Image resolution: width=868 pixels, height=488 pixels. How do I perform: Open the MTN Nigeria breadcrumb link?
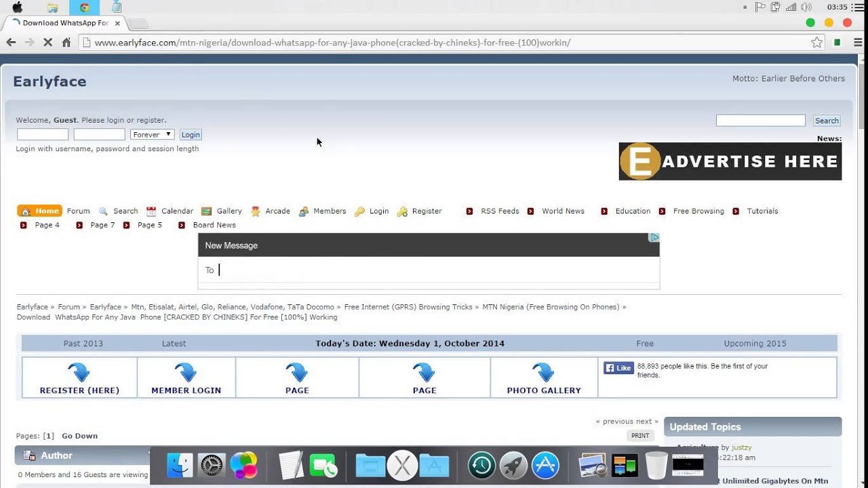coord(551,307)
